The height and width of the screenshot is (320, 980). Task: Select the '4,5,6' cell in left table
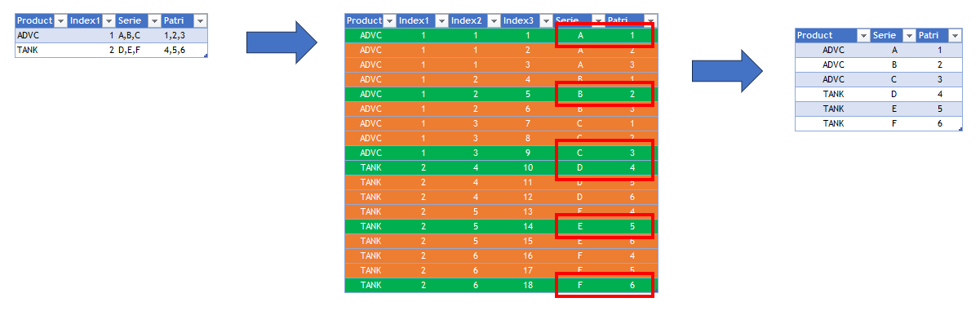tap(185, 51)
